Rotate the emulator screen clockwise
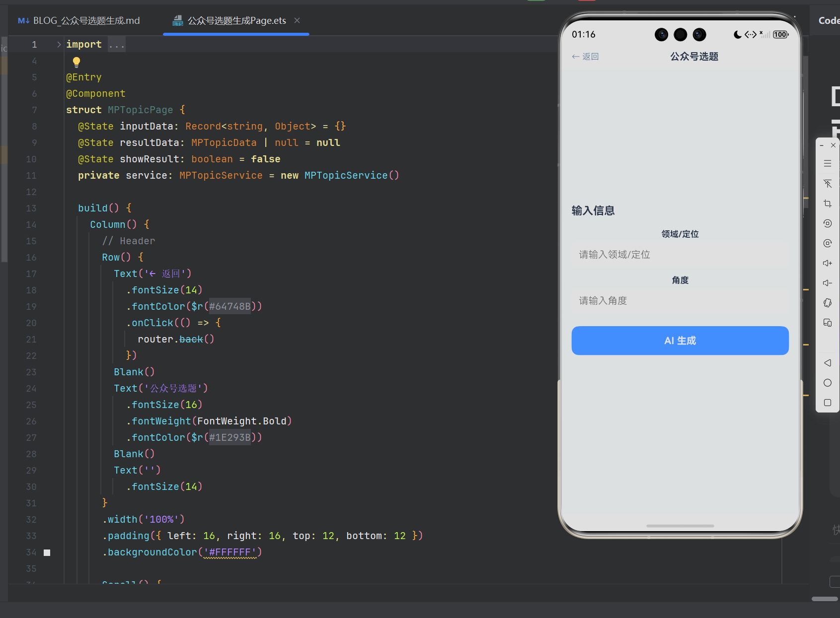Image resolution: width=840 pixels, height=618 pixels. (828, 243)
